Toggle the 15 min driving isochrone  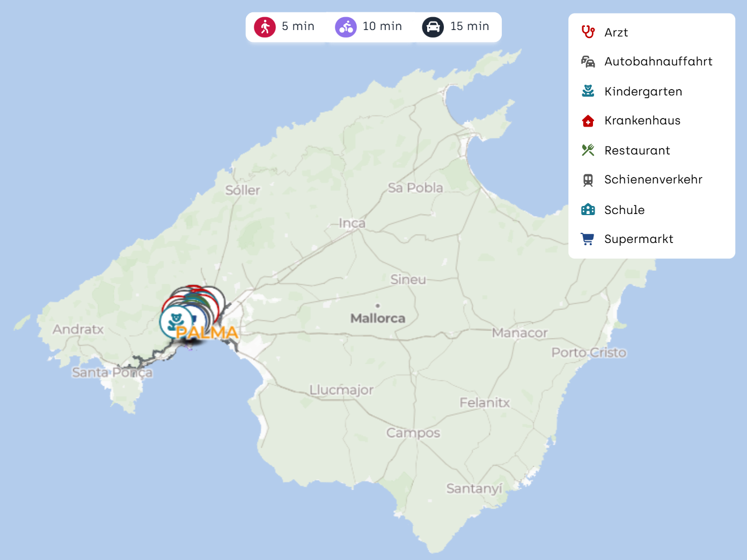pos(456,27)
